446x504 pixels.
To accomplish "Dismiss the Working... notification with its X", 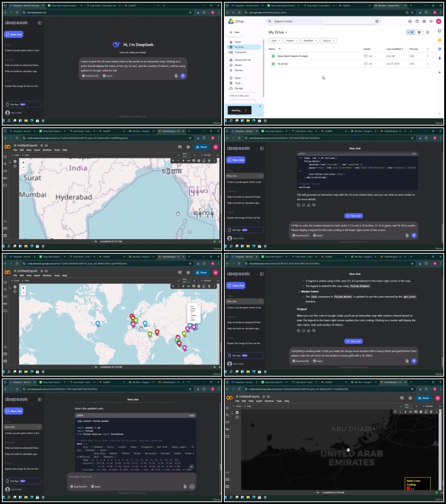I will (x=246, y=110).
